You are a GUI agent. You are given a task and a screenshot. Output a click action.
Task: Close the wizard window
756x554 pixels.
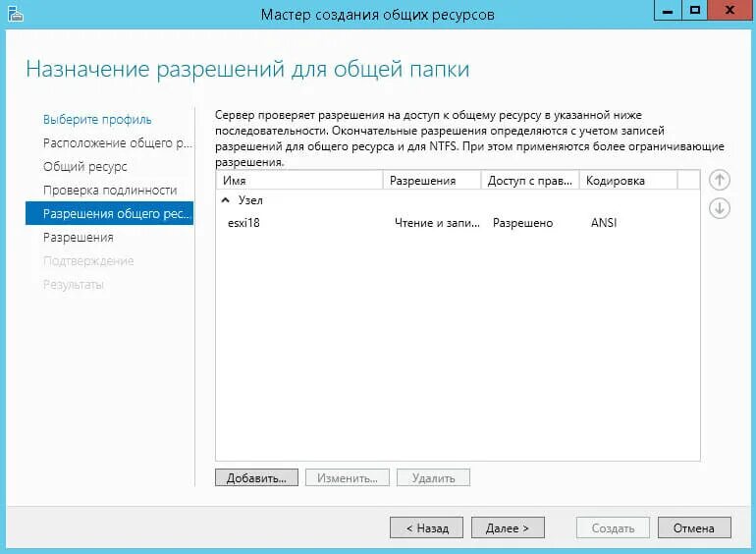pos(729,10)
